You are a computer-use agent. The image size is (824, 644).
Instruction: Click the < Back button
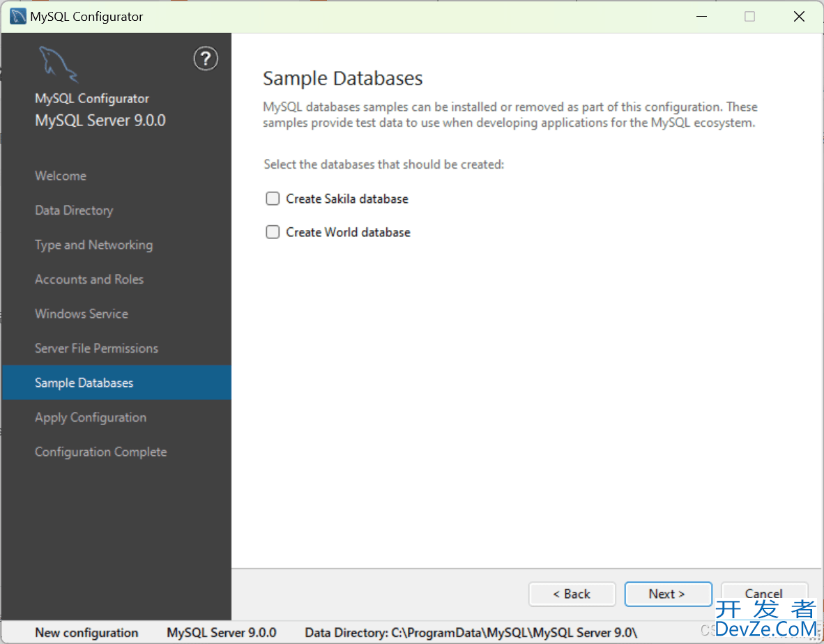coord(572,594)
